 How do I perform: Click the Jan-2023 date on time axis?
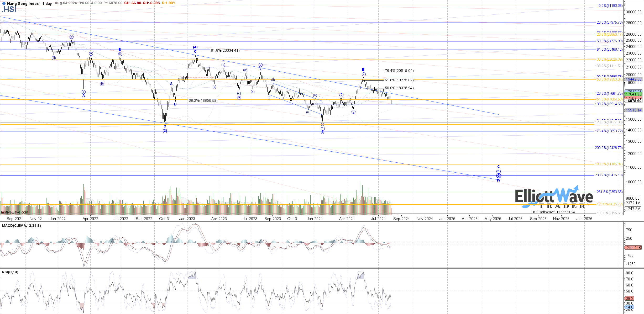(x=187, y=219)
